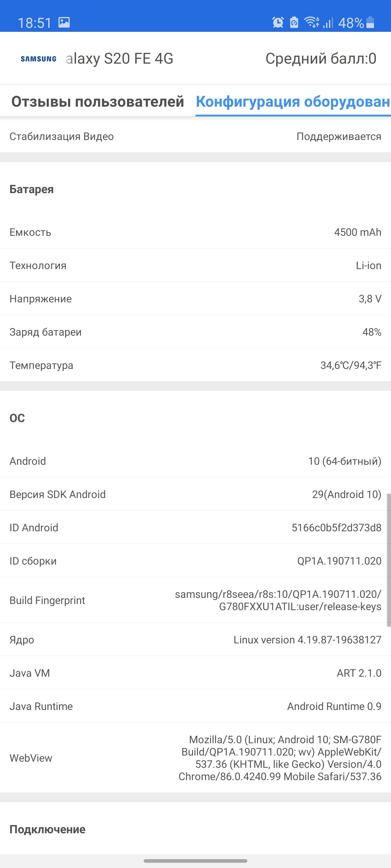Viewport: 391px width, 868px height.
Task: Select the Конфигурация оборудования tab
Action: (293, 102)
